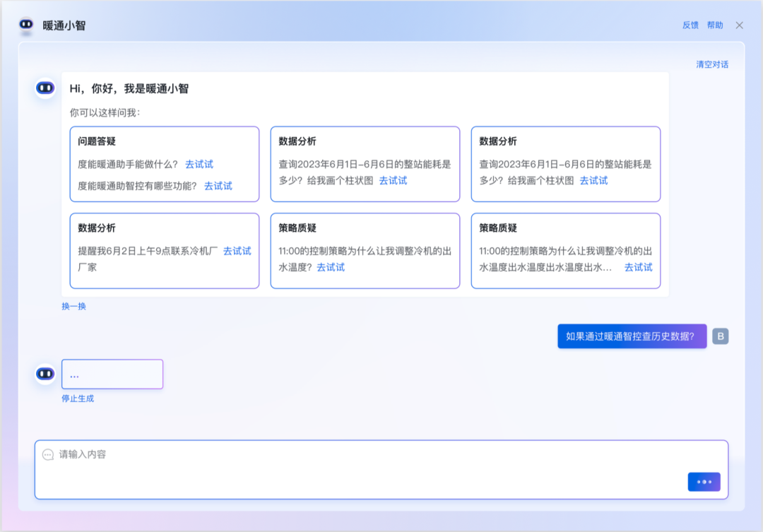The height and width of the screenshot is (532, 763).
Task: Click the greeting text Hi，你好，我是暖通小智
Action: point(129,88)
